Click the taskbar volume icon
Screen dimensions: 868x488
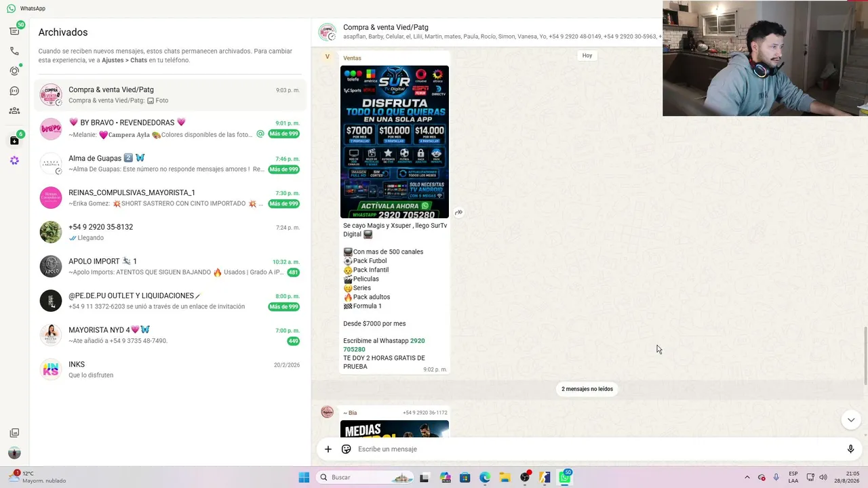[x=823, y=477]
